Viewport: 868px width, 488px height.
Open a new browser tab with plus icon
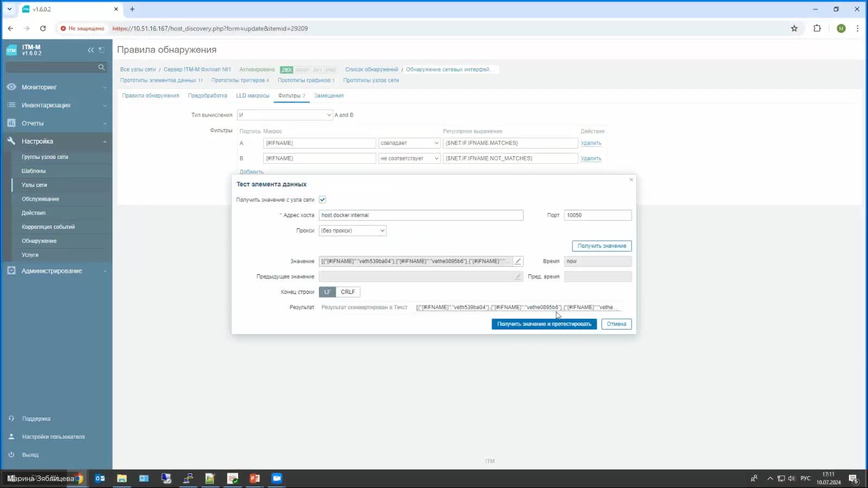[132, 9]
